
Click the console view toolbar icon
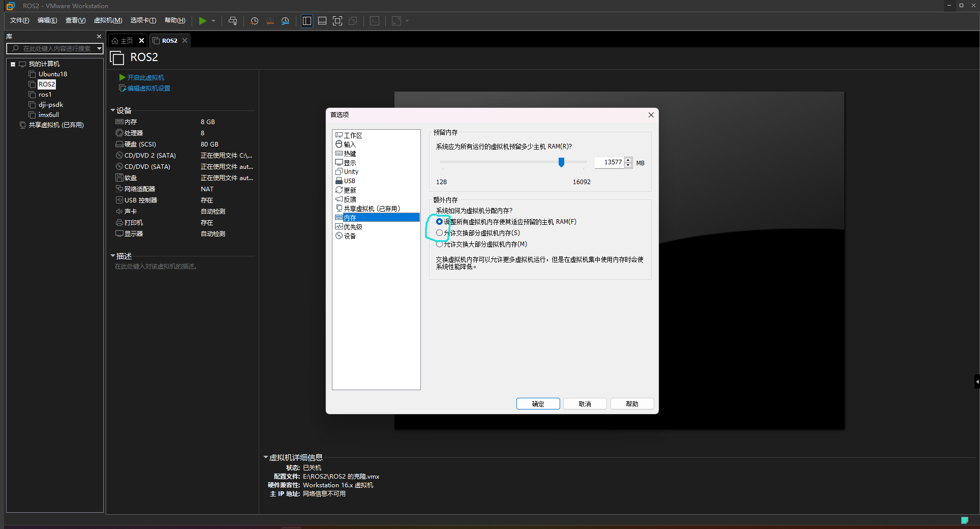click(x=375, y=21)
